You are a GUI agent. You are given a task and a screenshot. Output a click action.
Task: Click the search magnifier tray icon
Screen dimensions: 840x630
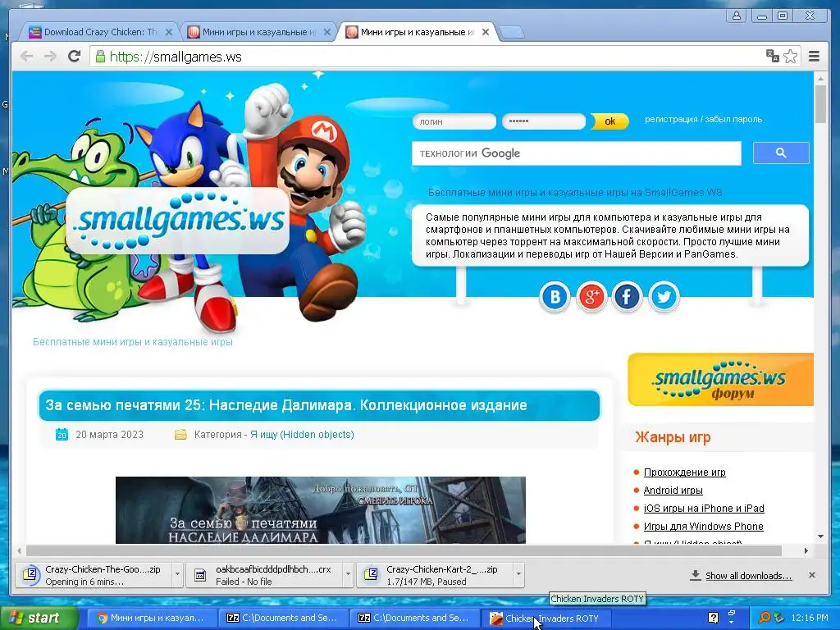click(764, 618)
